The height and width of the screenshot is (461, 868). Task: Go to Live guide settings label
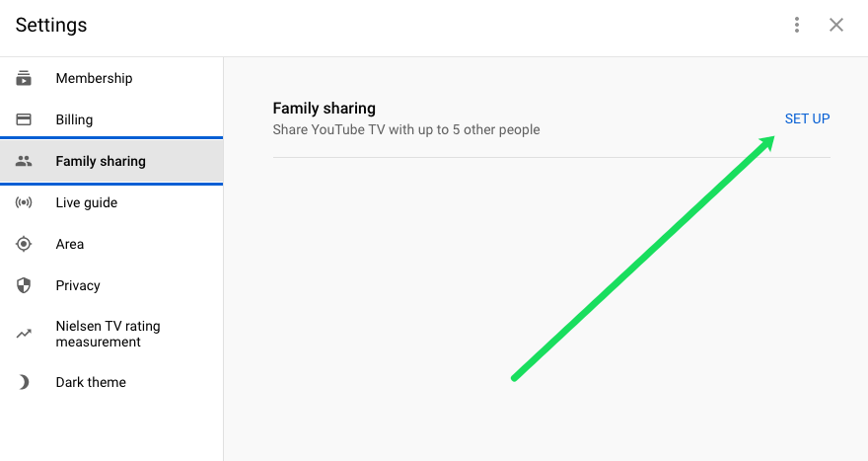pyautogui.click(x=87, y=202)
